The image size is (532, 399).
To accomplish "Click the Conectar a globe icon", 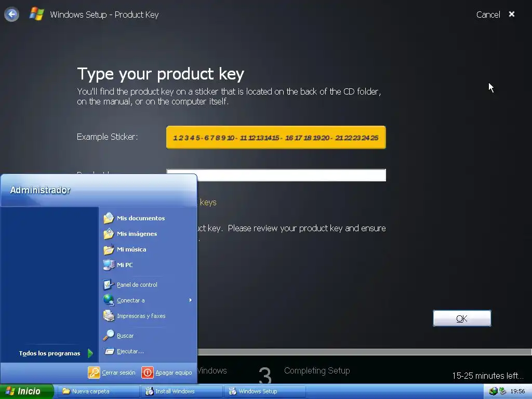I will [109, 300].
